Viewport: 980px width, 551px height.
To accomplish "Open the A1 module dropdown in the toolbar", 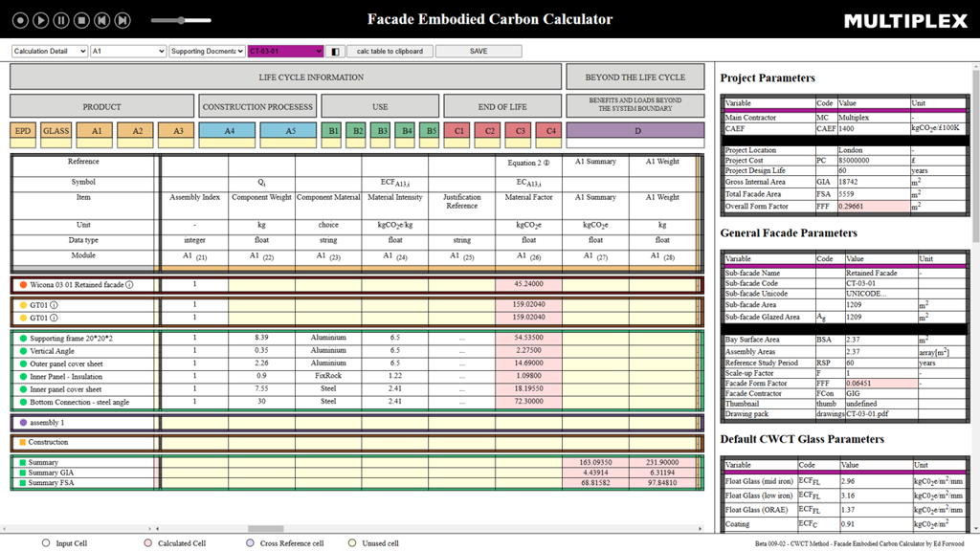I will (x=128, y=52).
